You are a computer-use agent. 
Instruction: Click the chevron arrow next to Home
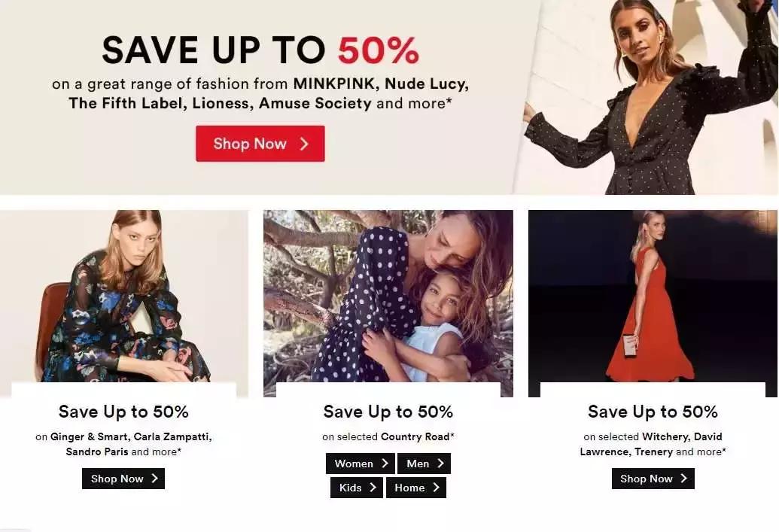pyautogui.click(x=436, y=488)
